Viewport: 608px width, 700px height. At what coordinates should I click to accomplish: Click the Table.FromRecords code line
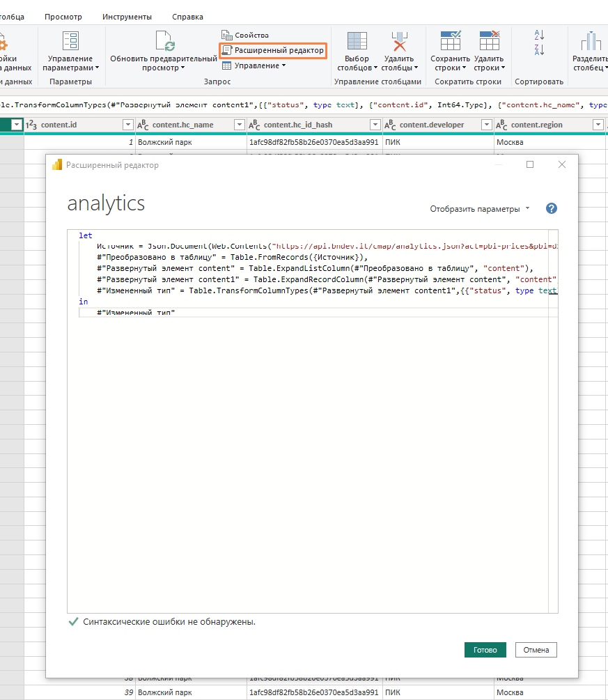coord(232,258)
